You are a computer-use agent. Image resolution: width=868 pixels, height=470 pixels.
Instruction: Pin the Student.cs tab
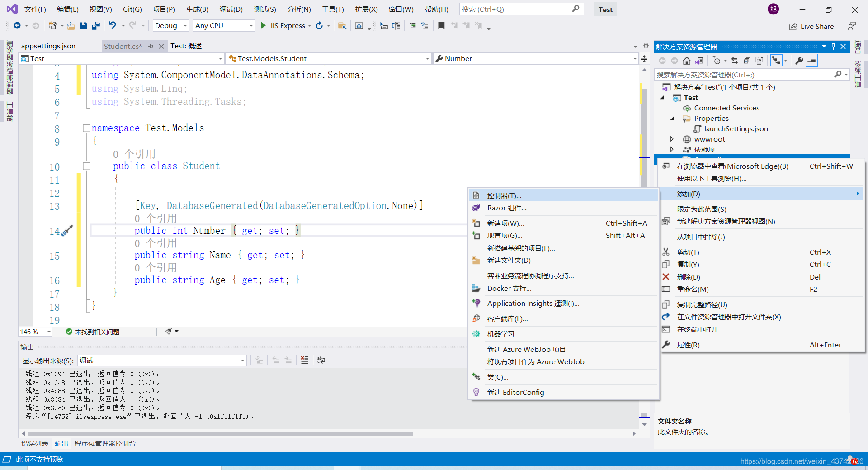coord(151,46)
